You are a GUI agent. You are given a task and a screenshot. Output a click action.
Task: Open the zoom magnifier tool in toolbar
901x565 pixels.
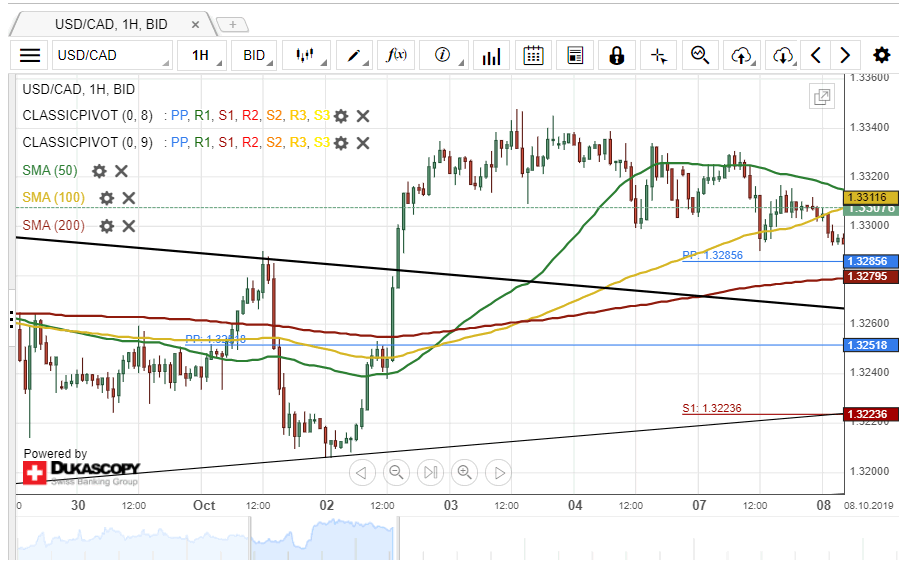[700, 56]
